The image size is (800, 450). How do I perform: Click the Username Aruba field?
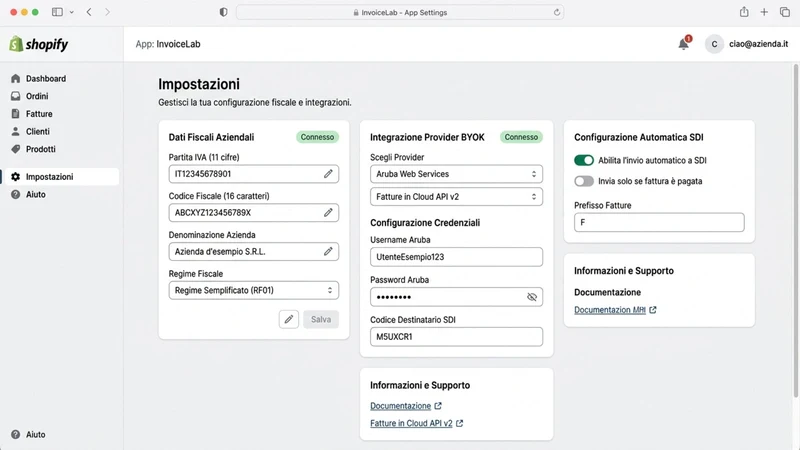pyautogui.click(x=456, y=257)
